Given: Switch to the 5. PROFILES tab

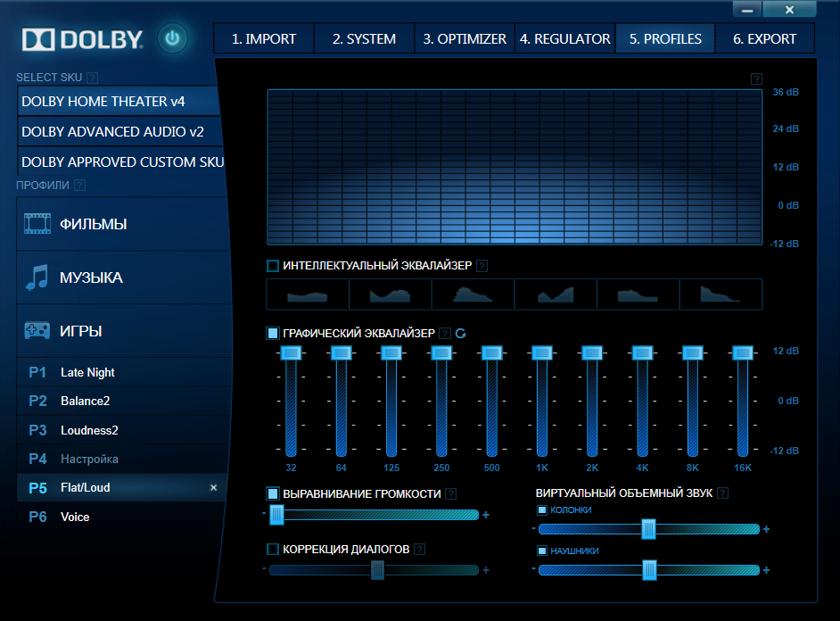Looking at the screenshot, I should 665,38.
